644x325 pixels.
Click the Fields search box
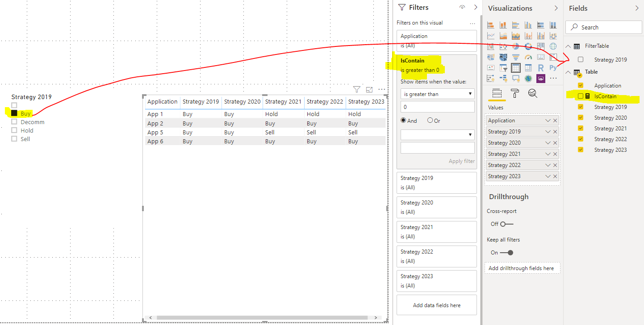(604, 27)
